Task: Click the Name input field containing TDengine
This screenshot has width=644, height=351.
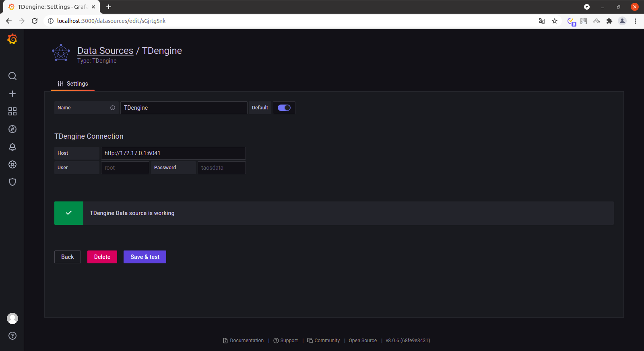Action: coord(184,108)
